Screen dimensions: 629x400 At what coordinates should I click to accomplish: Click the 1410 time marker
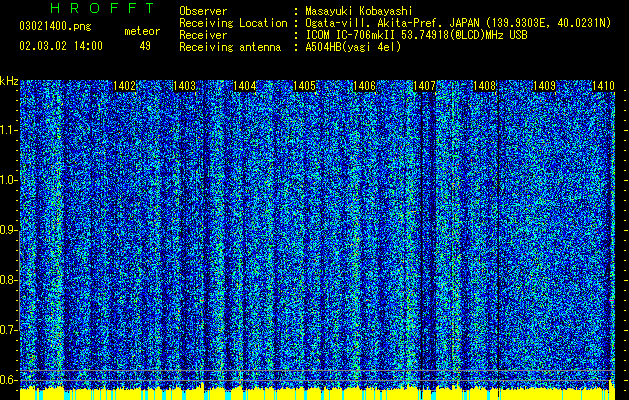(604, 86)
